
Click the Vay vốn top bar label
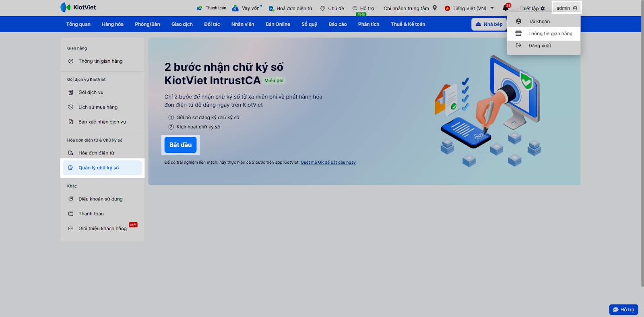point(250,8)
